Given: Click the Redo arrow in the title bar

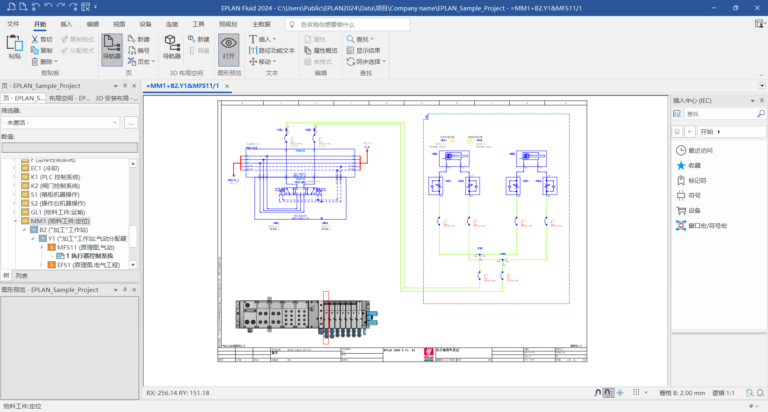Looking at the screenshot, I should 61,7.
